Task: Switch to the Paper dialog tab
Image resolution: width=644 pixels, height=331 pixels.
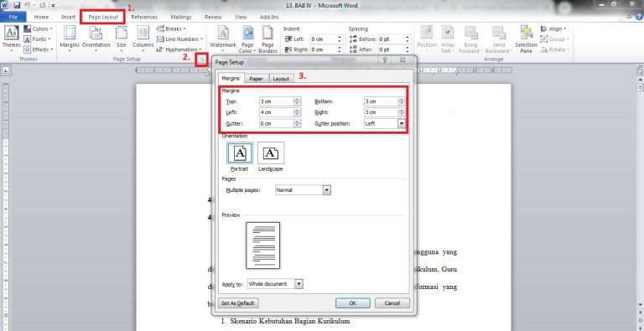Action: pyautogui.click(x=257, y=79)
